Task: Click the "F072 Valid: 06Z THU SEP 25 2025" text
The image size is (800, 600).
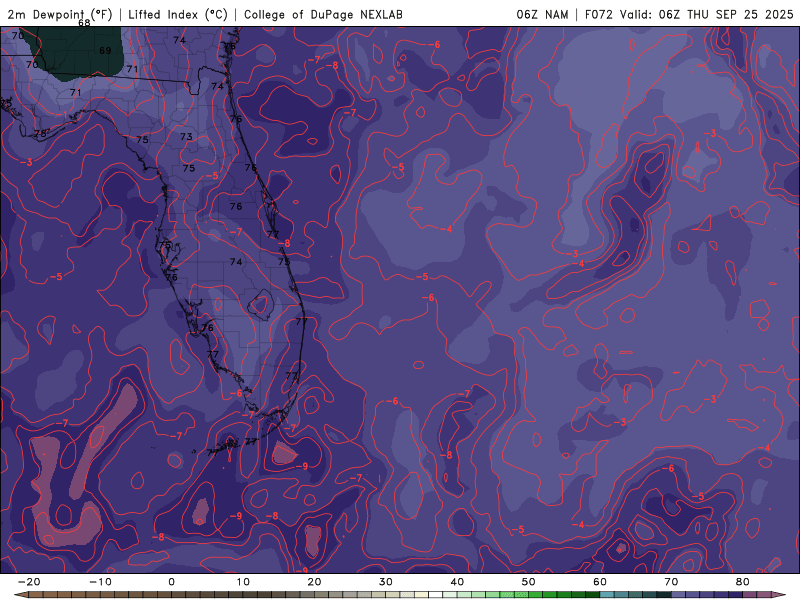Action: tap(689, 14)
